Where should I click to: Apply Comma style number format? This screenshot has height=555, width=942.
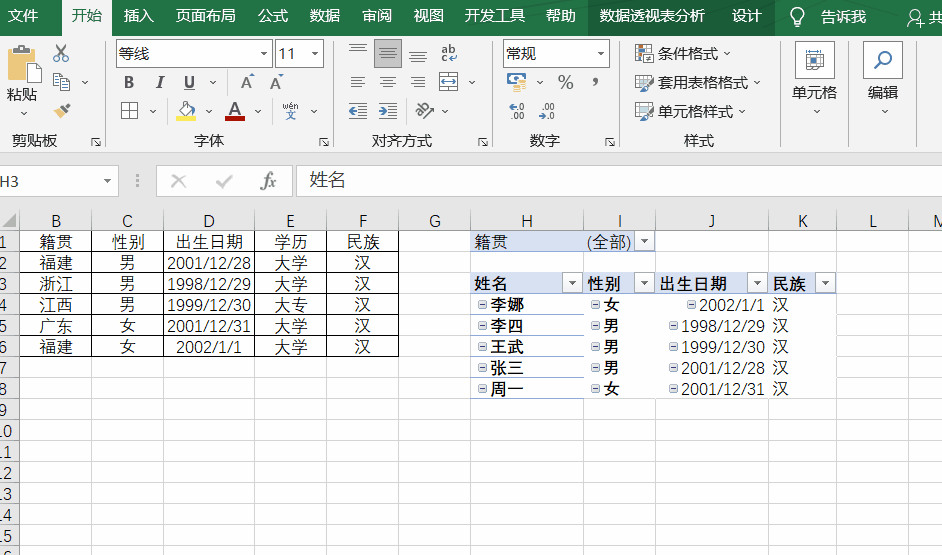tap(595, 82)
